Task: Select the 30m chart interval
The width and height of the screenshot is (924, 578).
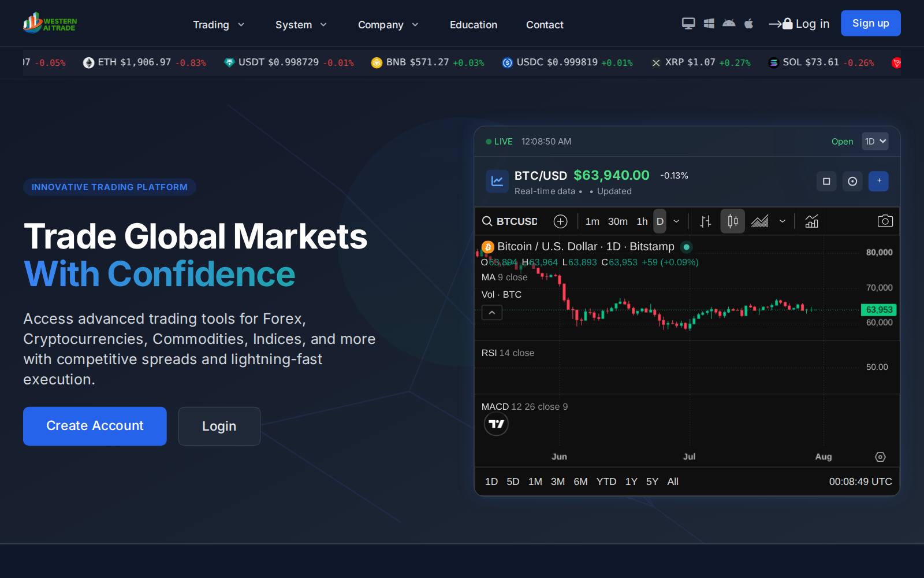Action: pyautogui.click(x=617, y=221)
